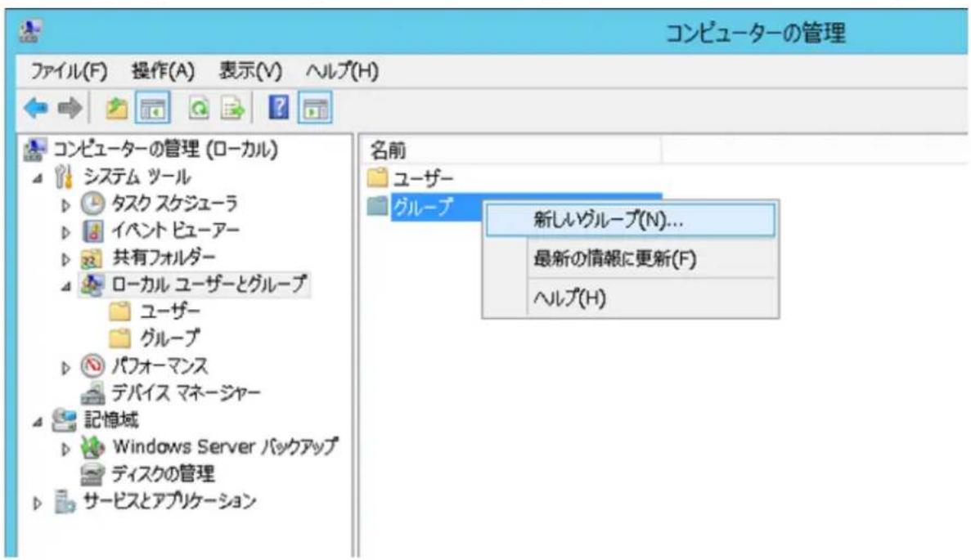Toggle the action pane toolbar icon

(315, 108)
